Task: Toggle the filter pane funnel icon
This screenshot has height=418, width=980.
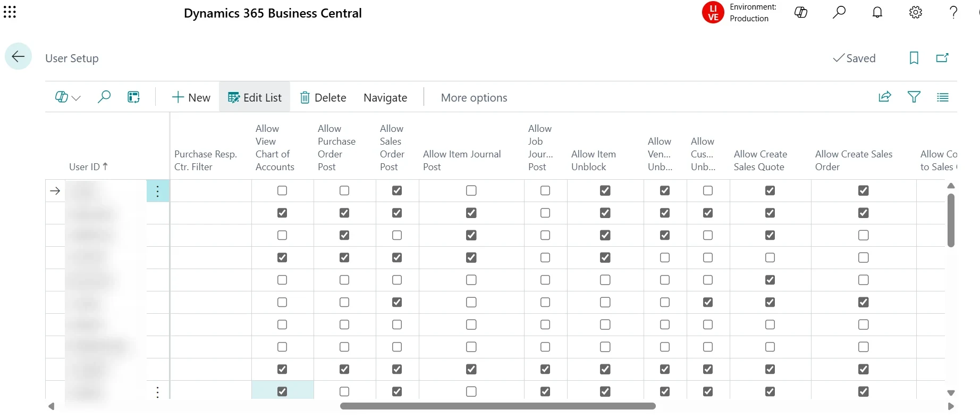Action: click(x=914, y=97)
